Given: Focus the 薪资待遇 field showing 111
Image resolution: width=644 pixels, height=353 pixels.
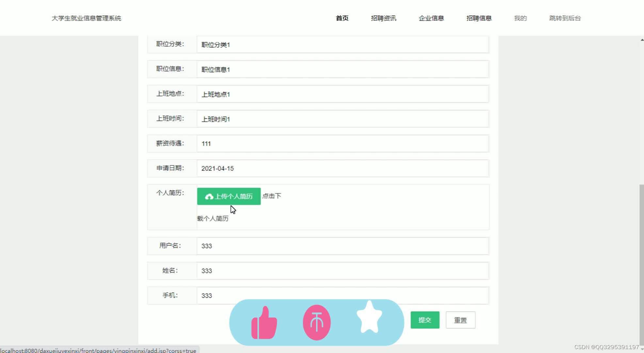Looking at the screenshot, I should [343, 143].
